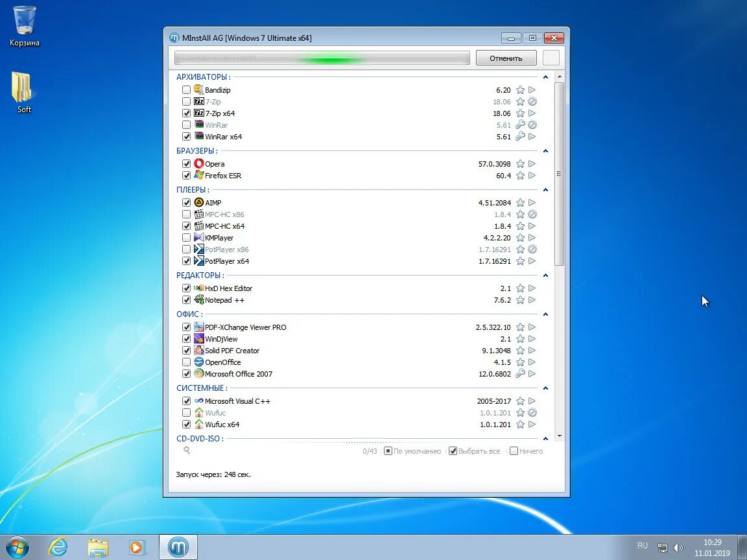
Task: Open the Корзина recycle bin icon
Action: tap(24, 26)
